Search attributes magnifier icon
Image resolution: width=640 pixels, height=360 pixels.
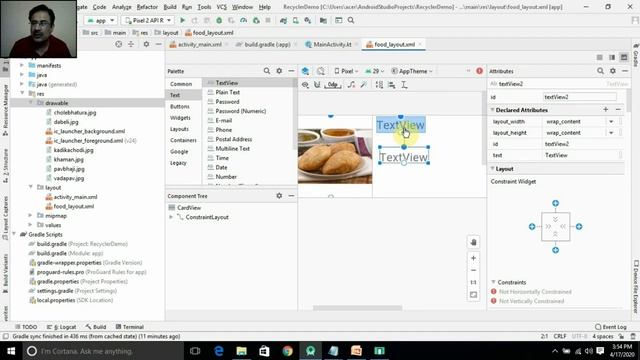[600, 71]
